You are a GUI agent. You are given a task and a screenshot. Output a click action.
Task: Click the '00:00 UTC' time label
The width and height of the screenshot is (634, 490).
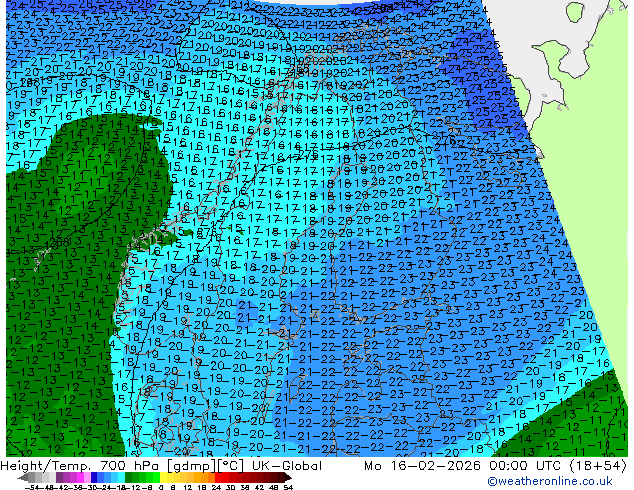(525, 466)
